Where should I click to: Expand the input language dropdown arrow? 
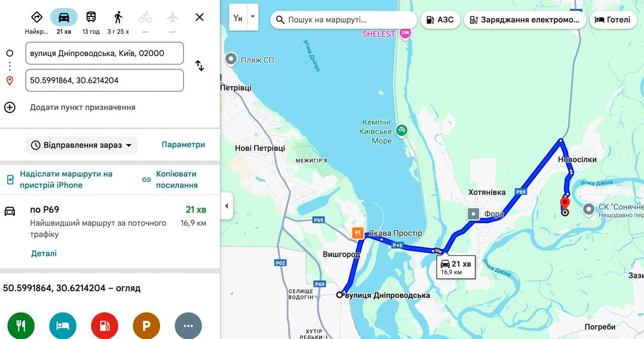pos(253,17)
